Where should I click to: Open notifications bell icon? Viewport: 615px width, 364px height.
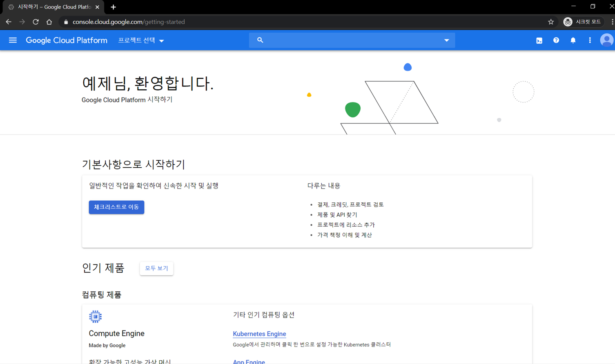point(573,40)
